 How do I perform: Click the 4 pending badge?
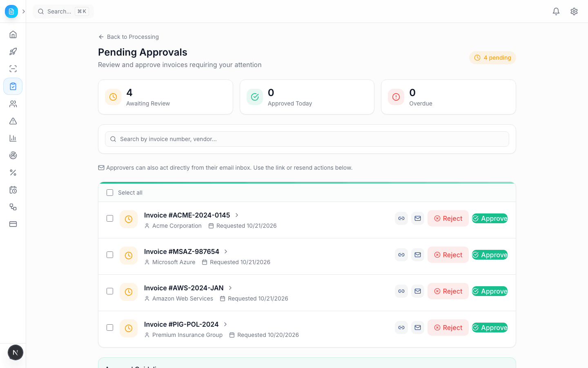click(x=492, y=58)
